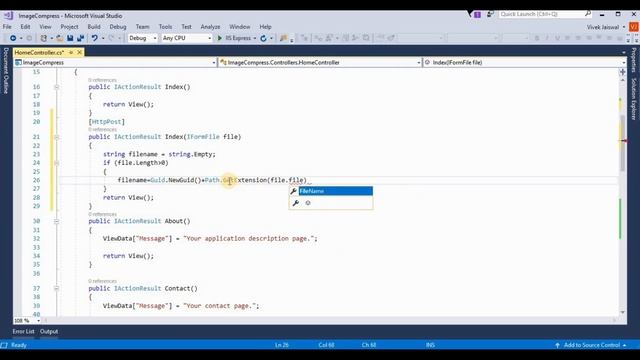Screen dimensions: 640x360
Task: Select the HomeController.cs document tab
Action: coord(40,52)
